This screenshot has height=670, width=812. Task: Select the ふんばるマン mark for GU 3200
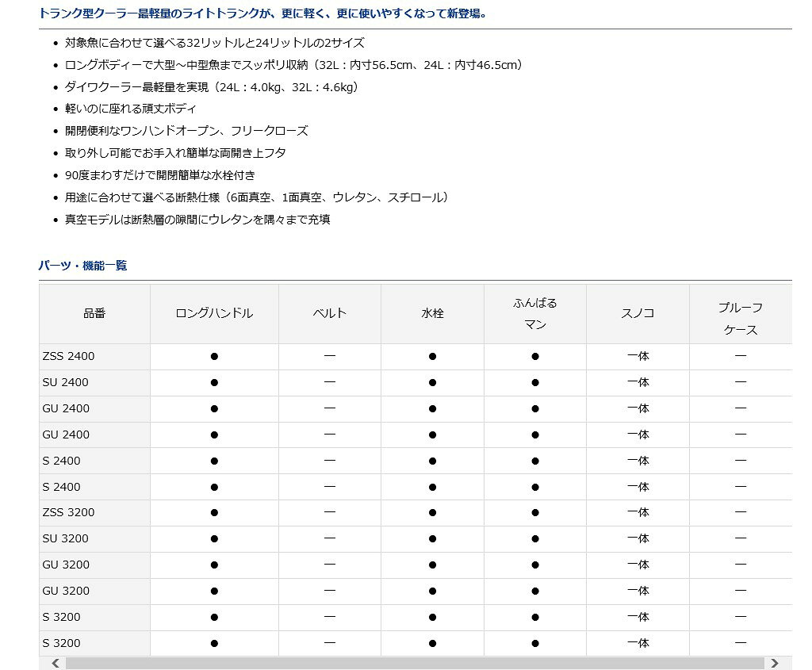coord(535,565)
